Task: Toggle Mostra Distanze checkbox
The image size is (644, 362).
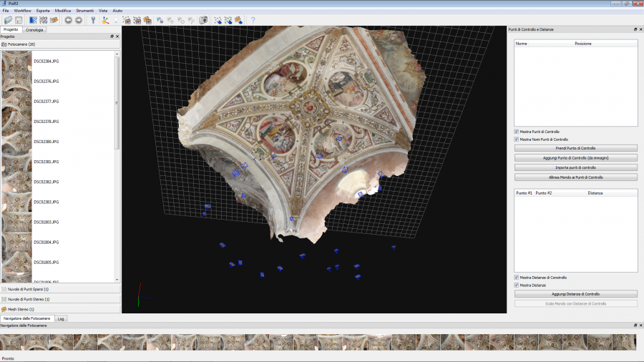Action: point(516,285)
